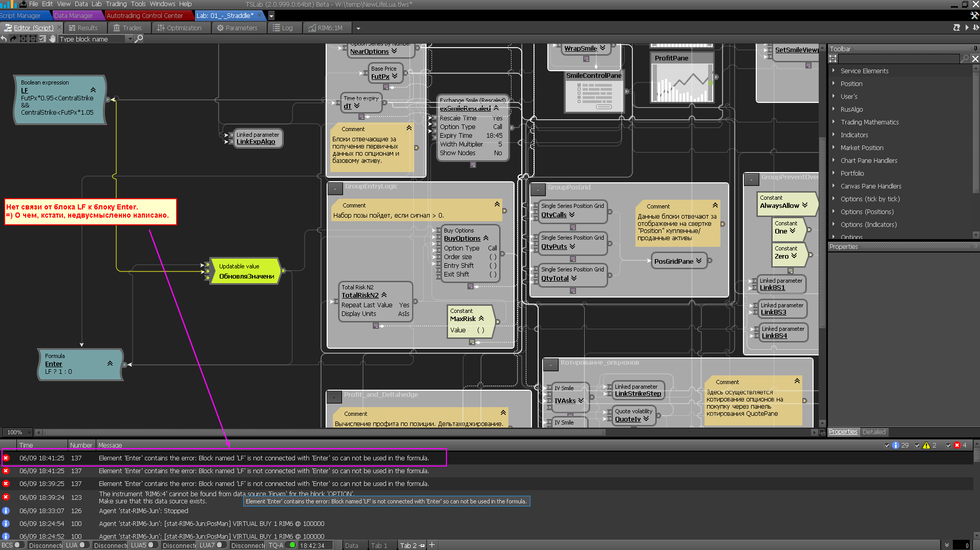This screenshot has height=550, width=980.
Task: Switch to the Optimization tab
Action: (179, 28)
